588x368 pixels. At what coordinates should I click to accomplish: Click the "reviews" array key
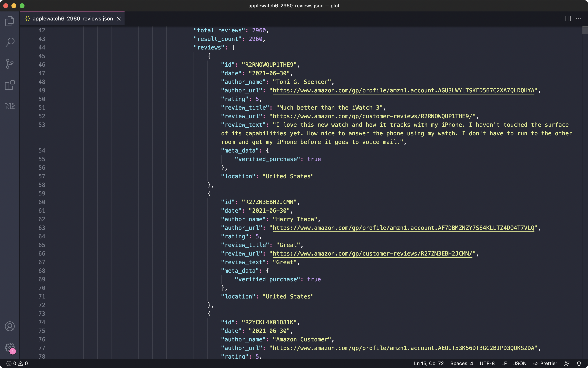[x=209, y=47]
